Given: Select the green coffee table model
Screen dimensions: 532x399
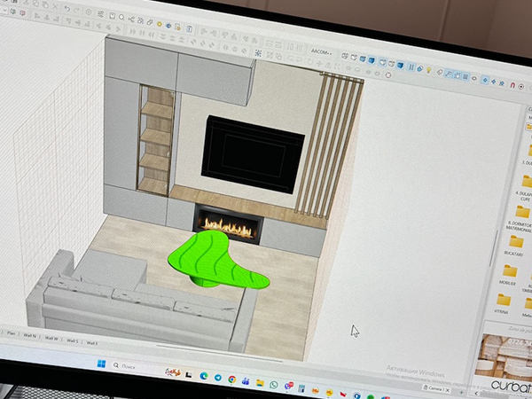Looking at the screenshot, I should [217, 262].
